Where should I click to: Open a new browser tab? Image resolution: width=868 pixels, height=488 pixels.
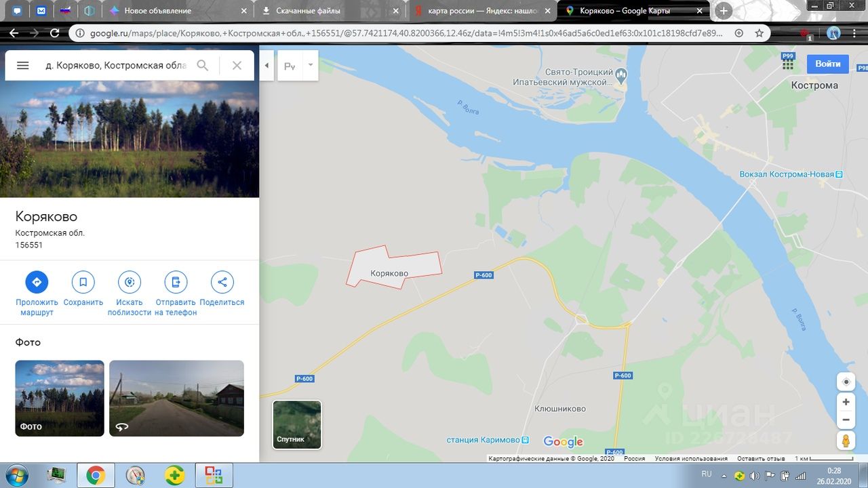[724, 11]
